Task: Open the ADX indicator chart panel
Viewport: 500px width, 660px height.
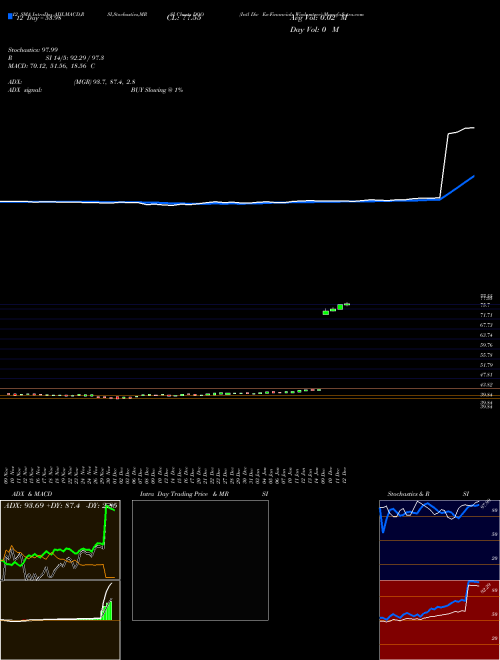Action: pyautogui.click(x=61, y=540)
